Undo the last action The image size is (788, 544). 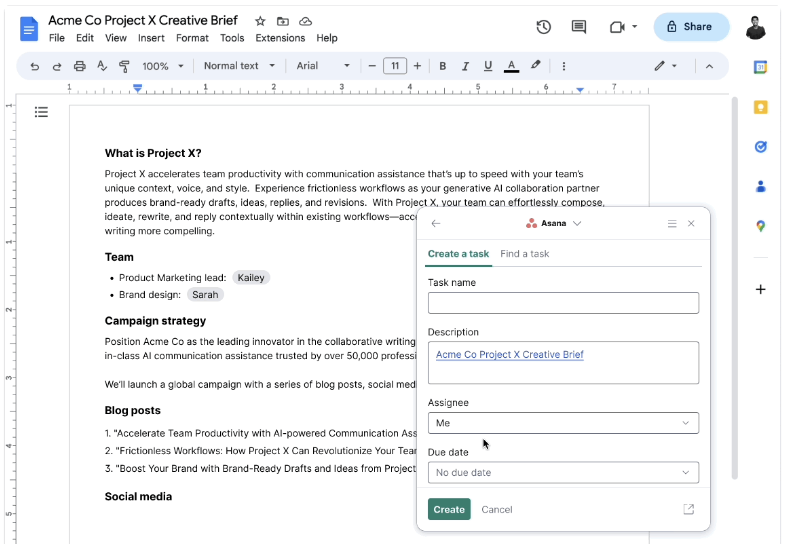[x=34, y=66]
